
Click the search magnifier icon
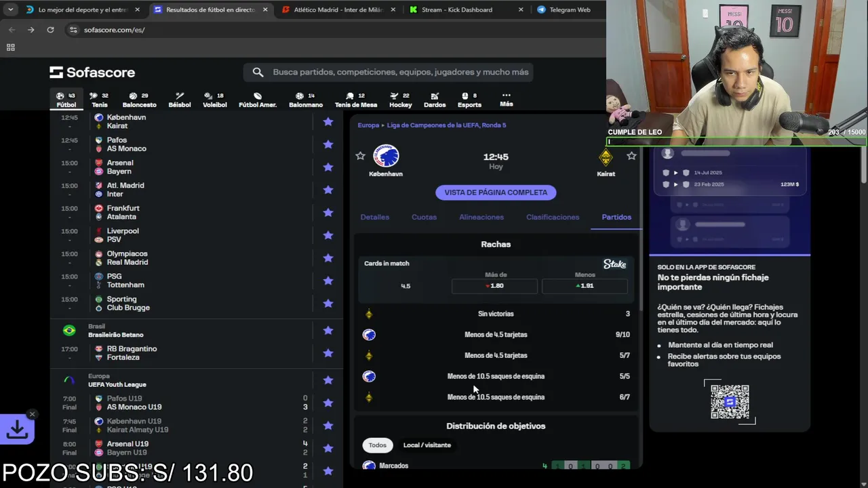258,72
